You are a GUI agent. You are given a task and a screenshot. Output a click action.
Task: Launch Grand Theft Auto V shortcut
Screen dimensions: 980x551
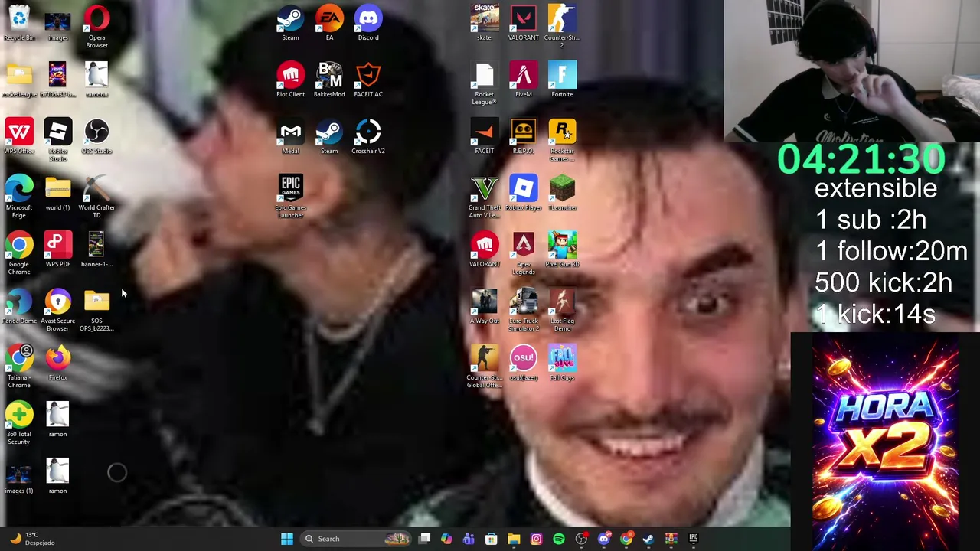pyautogui.click(x=485, y=197)
